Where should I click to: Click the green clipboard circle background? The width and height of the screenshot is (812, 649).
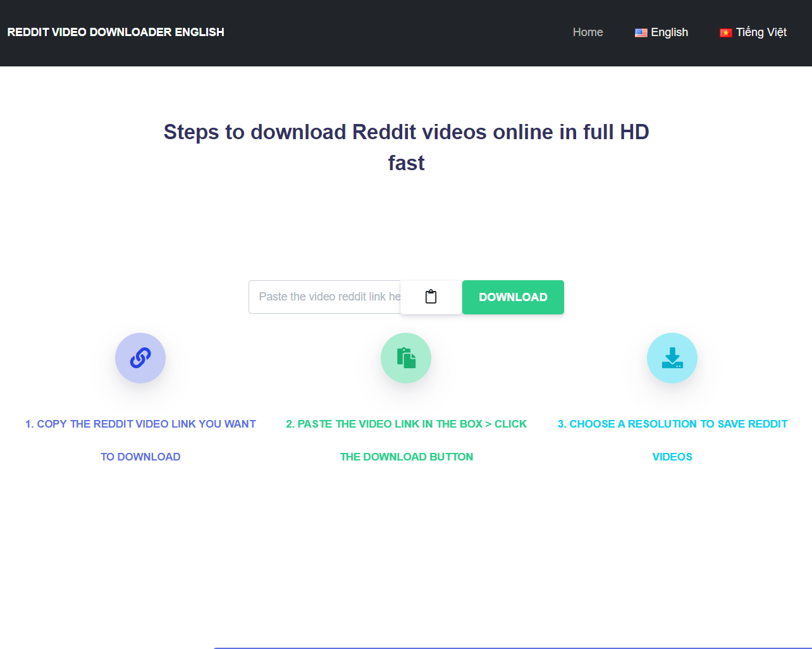pyautogui.click(x=405, y=358)
